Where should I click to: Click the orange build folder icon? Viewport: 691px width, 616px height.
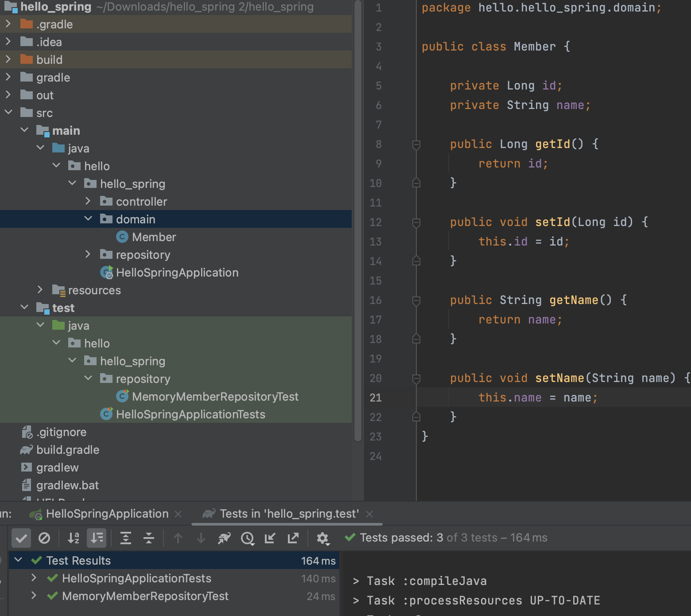pos(27,59)
